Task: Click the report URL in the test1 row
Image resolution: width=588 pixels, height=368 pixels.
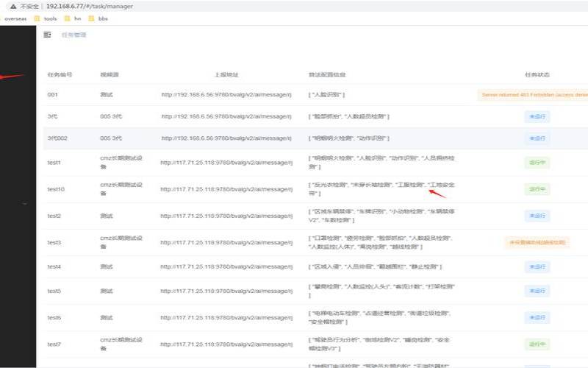Action: (x=226, y=163)
